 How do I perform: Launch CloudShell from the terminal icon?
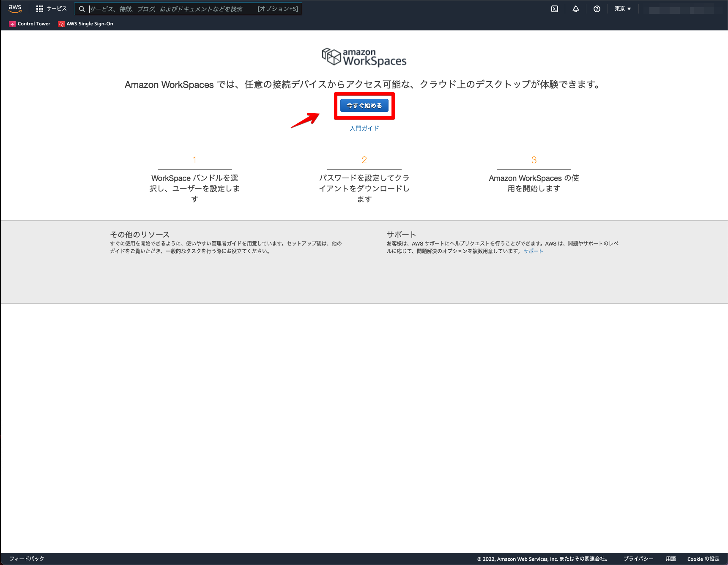coord(554,8)
